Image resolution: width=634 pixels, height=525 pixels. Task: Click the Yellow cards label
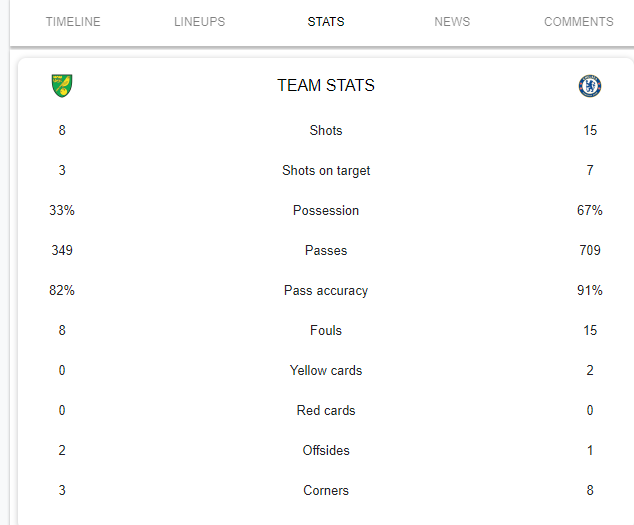326,370
